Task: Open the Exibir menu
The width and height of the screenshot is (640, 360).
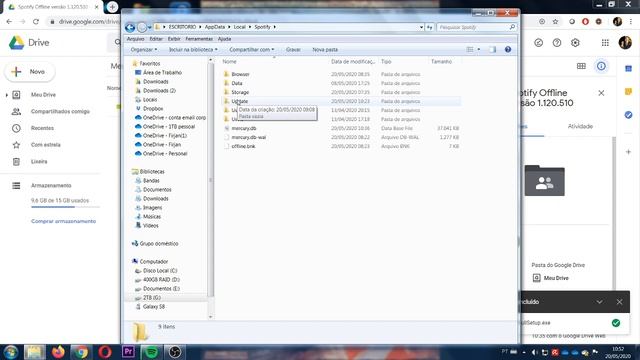Action: (174, 39)
